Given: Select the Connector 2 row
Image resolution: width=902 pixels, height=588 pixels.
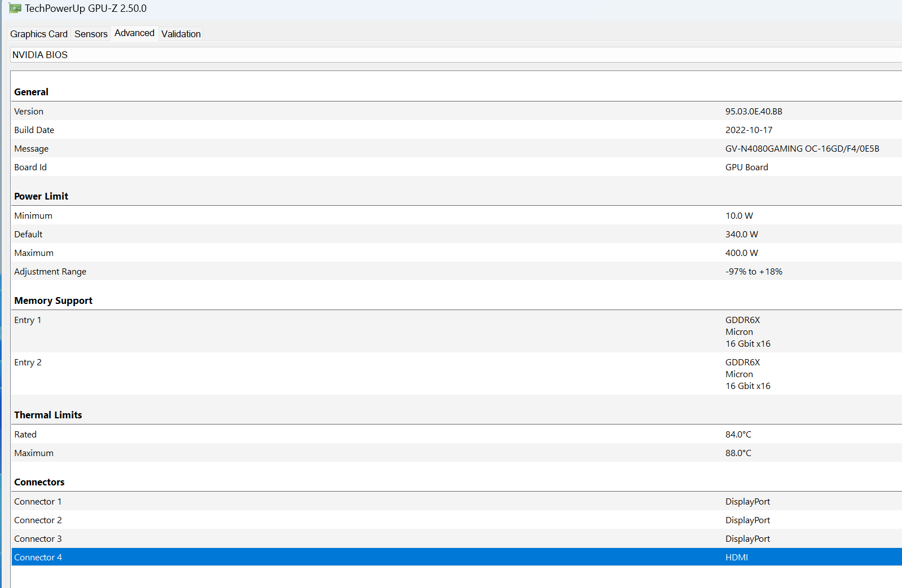Looking at the screenshot, I should pyautogui.click(x=456, y=520).
